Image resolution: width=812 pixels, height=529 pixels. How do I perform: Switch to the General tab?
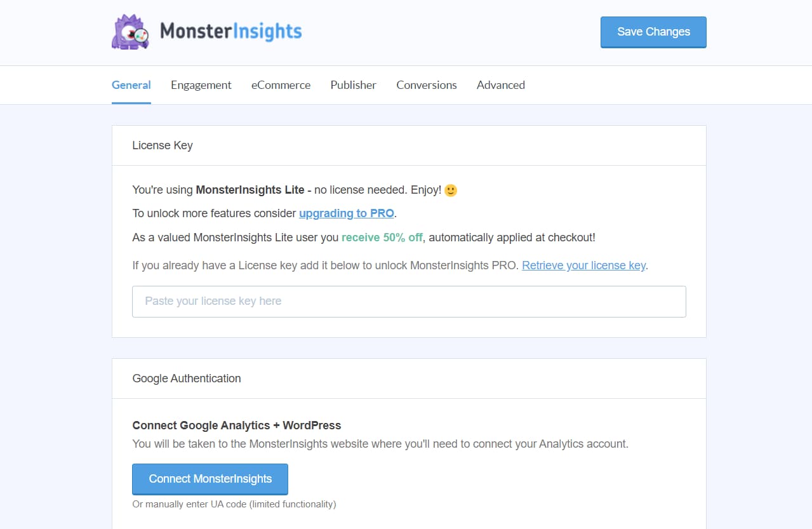(131, 84)
